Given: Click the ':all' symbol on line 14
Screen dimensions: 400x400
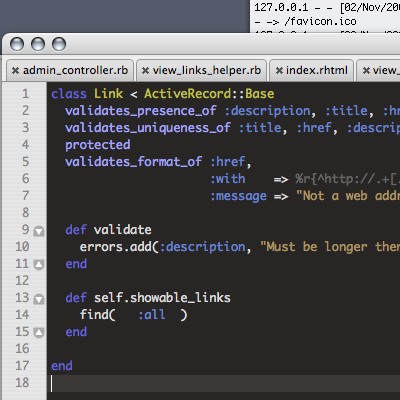Looking at the screenshot, I should (152, 315).
